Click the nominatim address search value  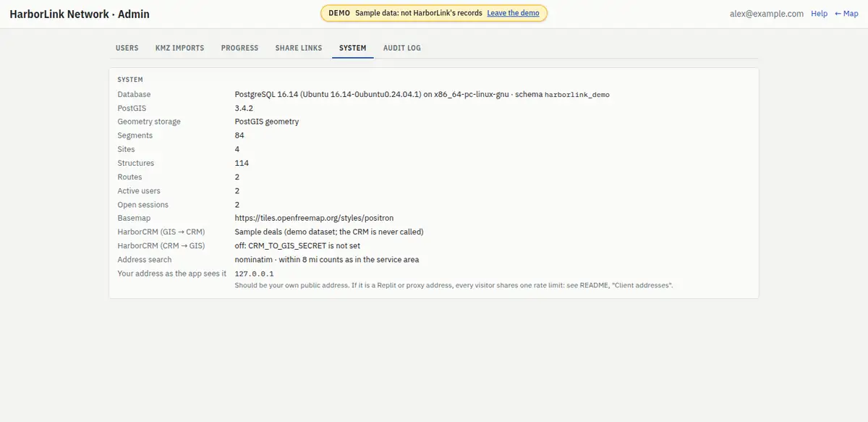tap(326, 259)
